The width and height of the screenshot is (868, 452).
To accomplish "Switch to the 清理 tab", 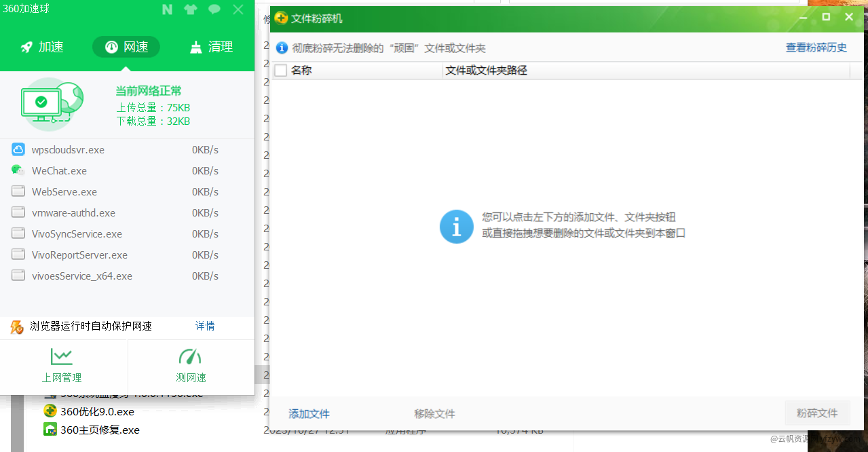I will coord(211,47).
